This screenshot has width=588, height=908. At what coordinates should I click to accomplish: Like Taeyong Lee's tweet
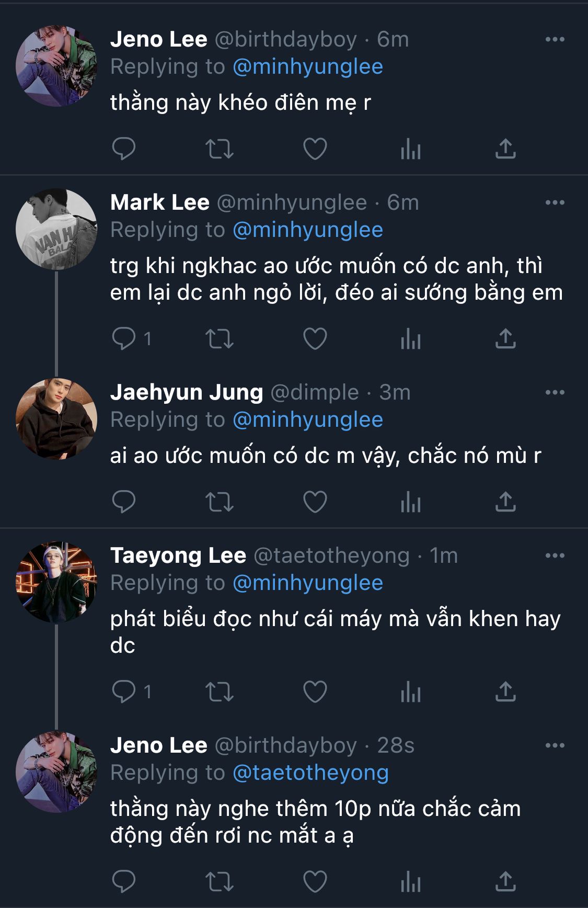coord(315,691)
